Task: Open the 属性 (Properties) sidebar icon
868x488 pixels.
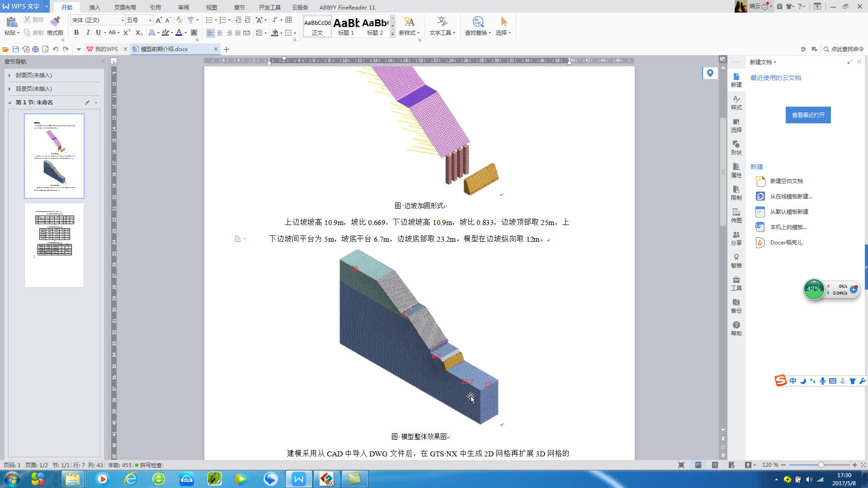Action: click(736, 170)
